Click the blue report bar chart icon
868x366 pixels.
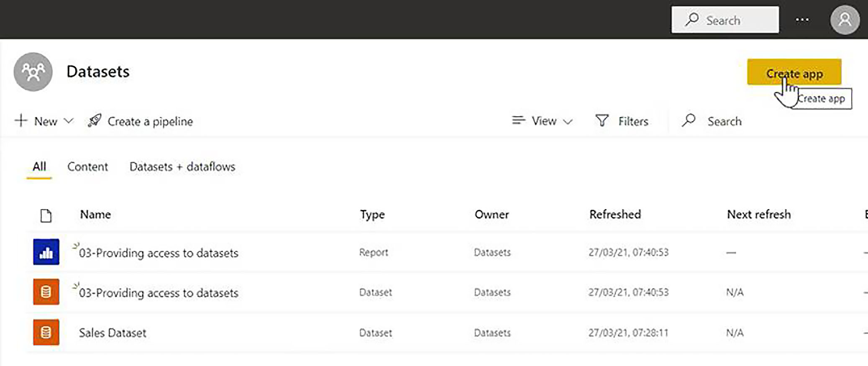(46, 252)
